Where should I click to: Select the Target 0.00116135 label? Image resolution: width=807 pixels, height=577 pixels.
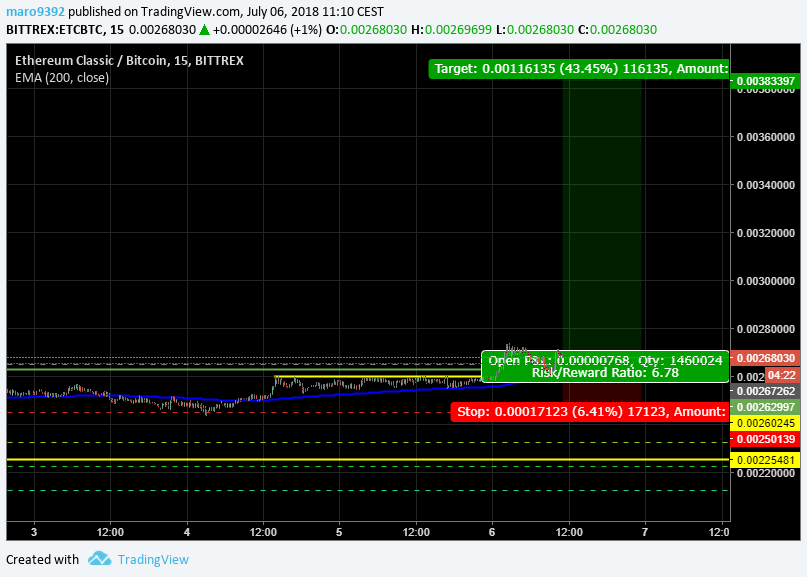pos(579,68)
